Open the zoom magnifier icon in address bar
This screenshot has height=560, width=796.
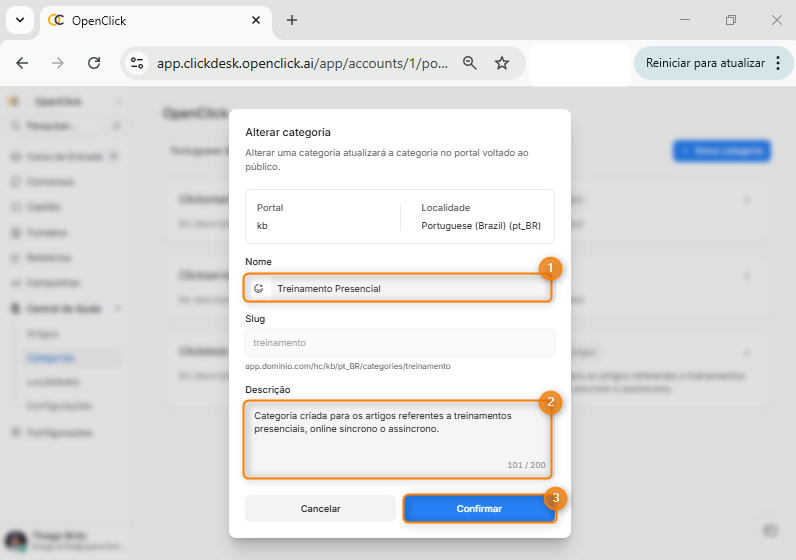pos(469,63)
